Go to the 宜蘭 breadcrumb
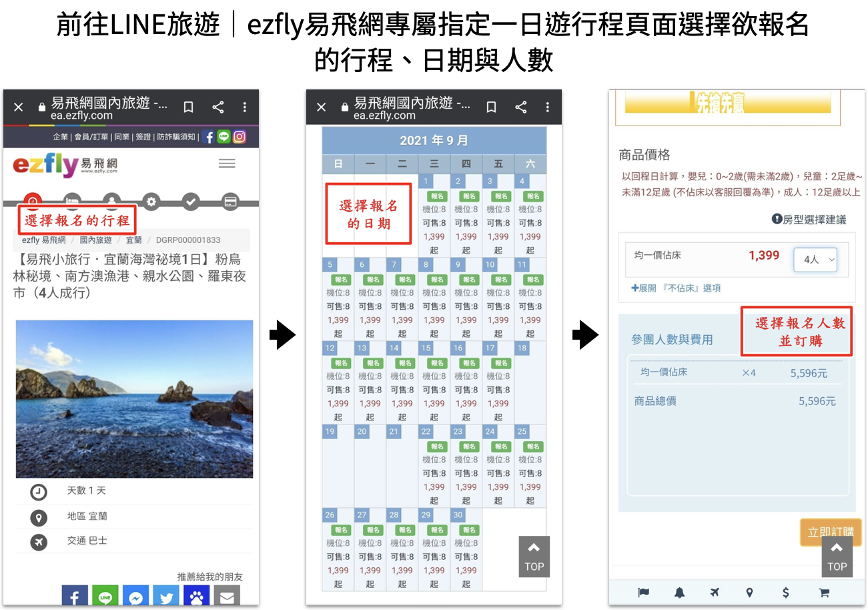The height and width of the screenshot is (610, 868). point(133,240)
